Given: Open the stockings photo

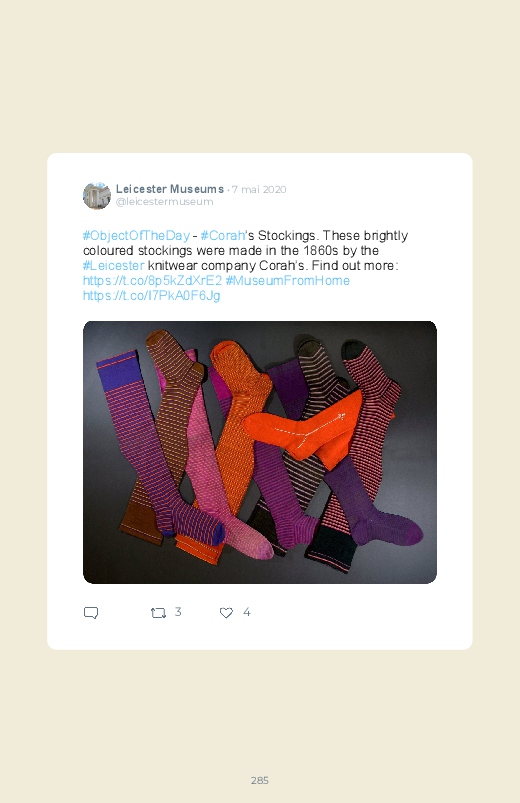Looking at the screenshot, I should 260,452.
